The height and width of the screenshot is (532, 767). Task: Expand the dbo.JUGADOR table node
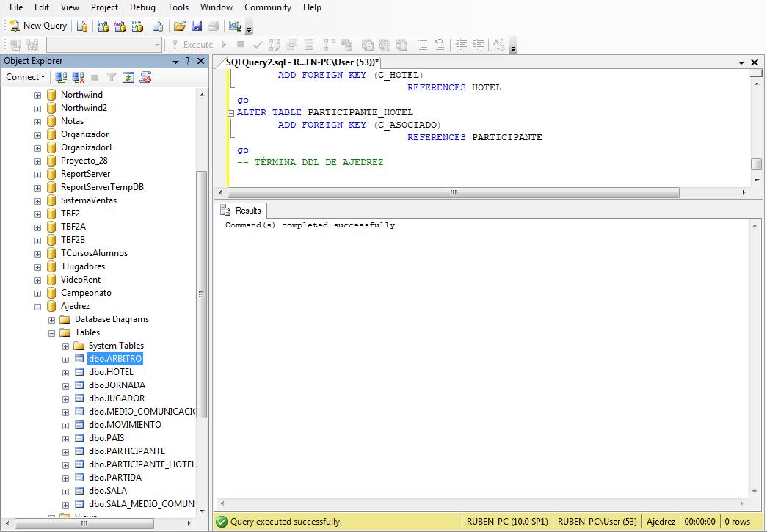65,398
